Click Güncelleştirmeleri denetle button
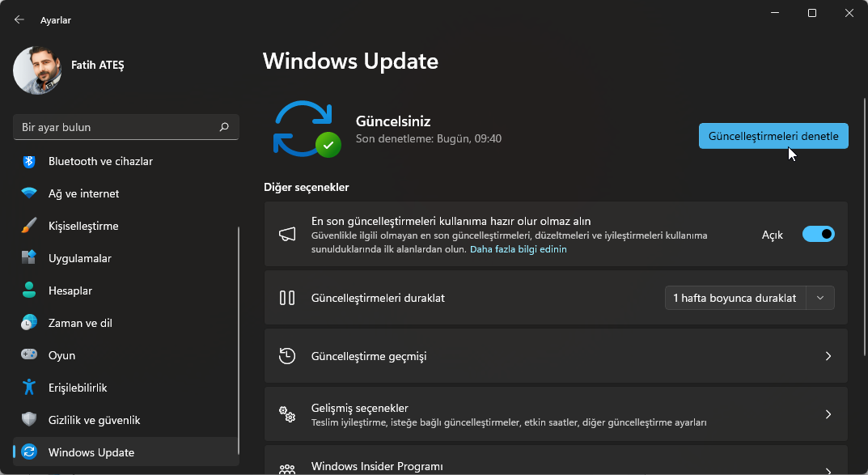The height and width of the screenshot is (475, 868). (773, 136)
